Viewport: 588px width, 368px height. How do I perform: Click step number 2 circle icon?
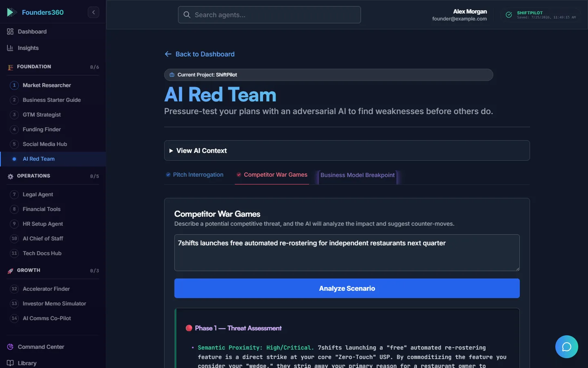[14, 100]
